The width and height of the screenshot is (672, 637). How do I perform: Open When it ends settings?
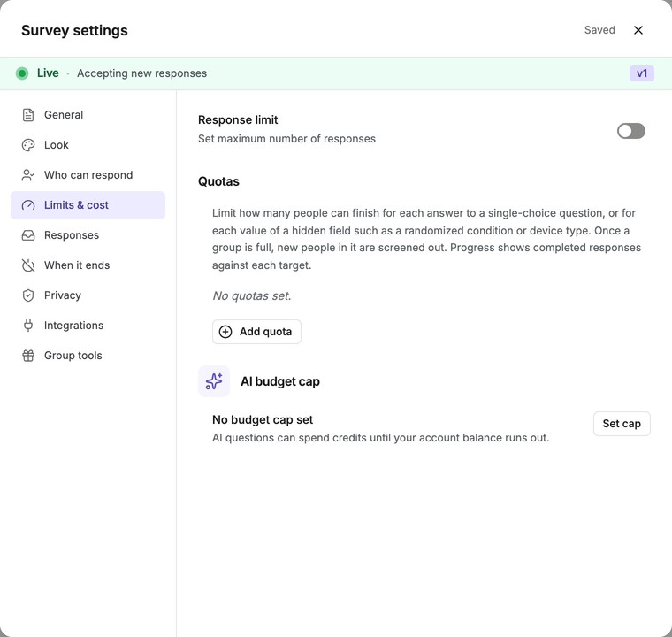88,265
